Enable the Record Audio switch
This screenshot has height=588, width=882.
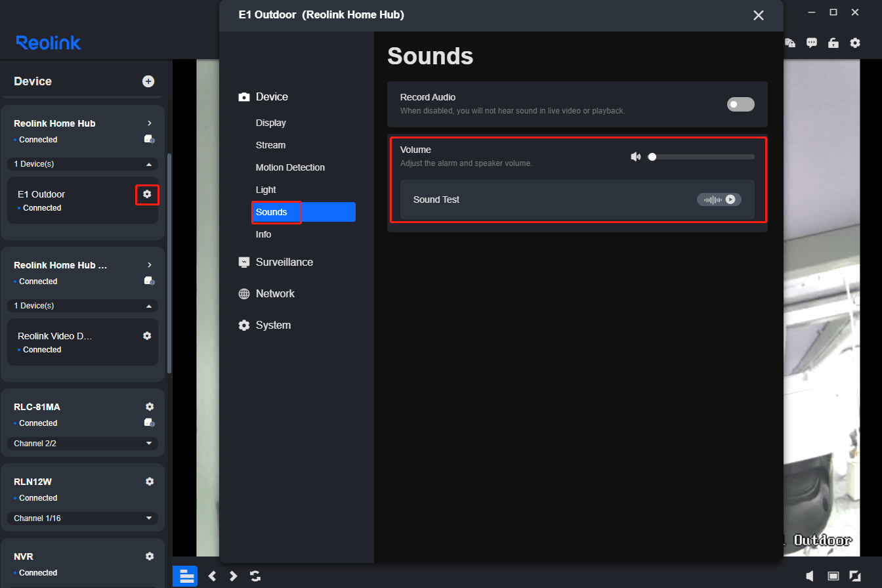741,104
